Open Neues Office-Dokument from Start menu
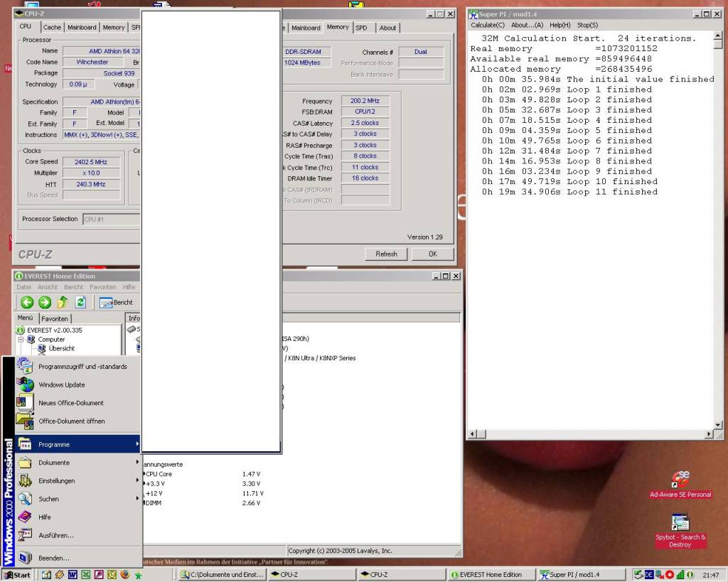 point(70,403)
